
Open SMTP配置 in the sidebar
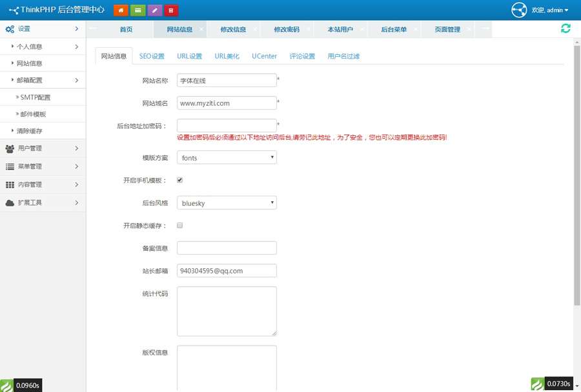(x=36, y=97)
